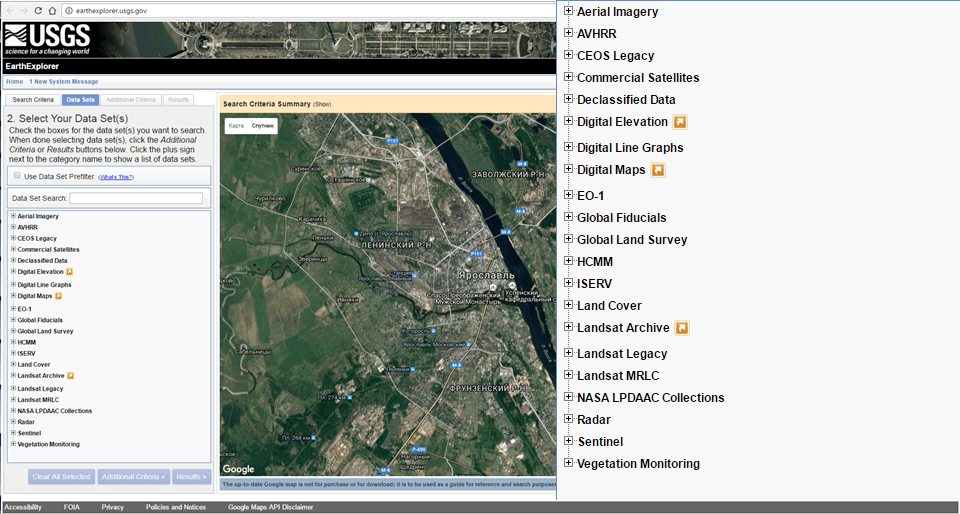This screenshot has height=514, width=960.
Task: Expand Sentinel plus sign in enlarged right list
Action: point(568,441)
